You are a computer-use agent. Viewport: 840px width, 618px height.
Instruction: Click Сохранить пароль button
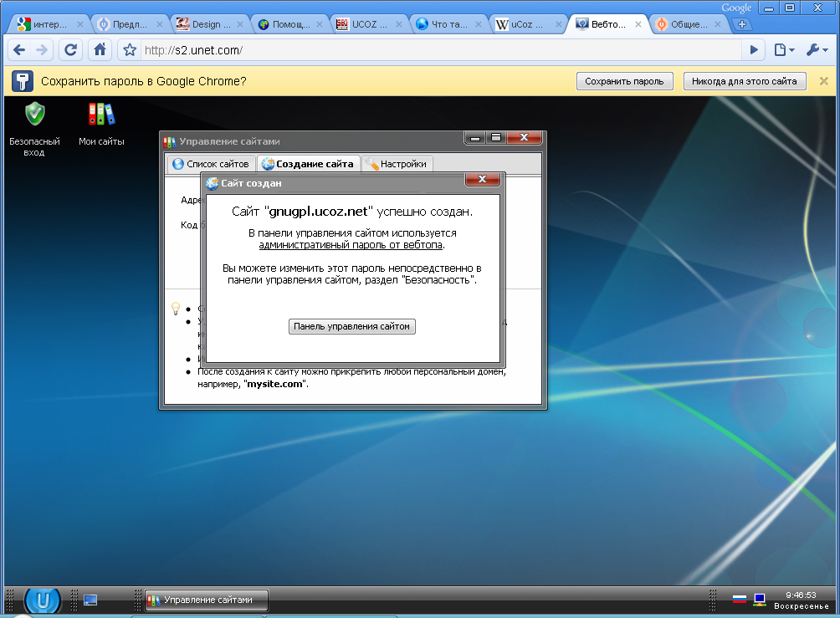pos(625,81)
